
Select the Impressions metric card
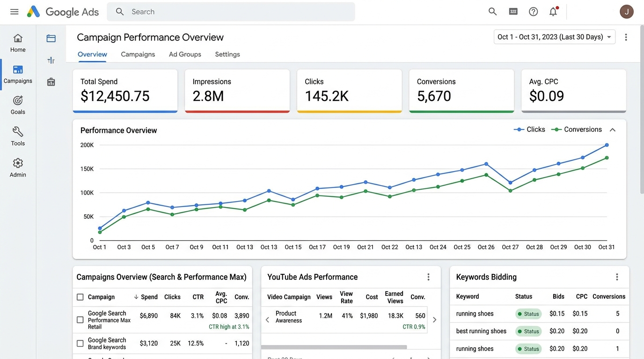point(237,91)
